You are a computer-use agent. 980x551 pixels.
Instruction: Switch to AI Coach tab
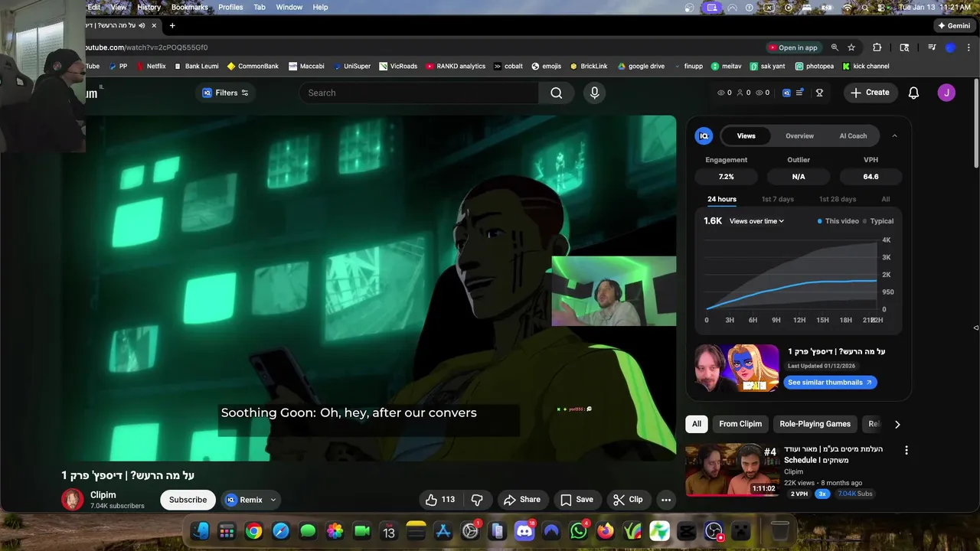coord(853,136)
